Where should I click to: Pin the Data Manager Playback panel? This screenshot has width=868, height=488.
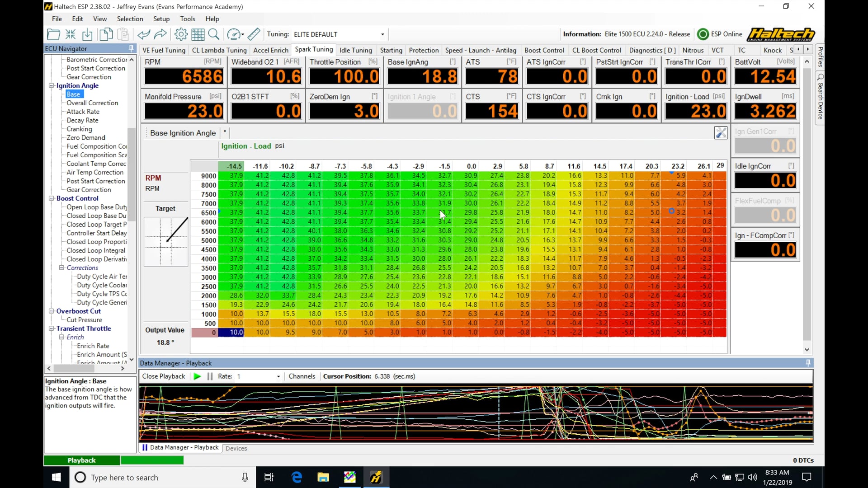[x=807, y=363]
